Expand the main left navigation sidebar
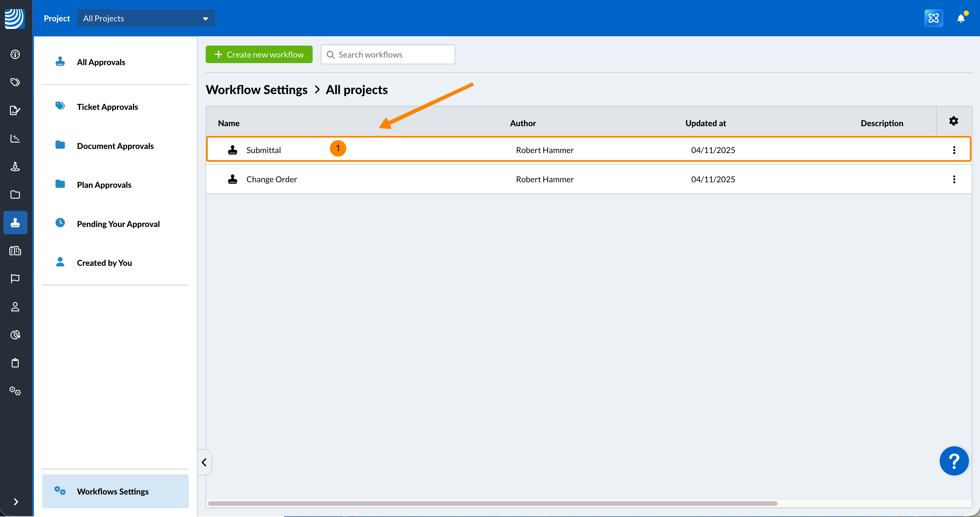 coord(15,502)
